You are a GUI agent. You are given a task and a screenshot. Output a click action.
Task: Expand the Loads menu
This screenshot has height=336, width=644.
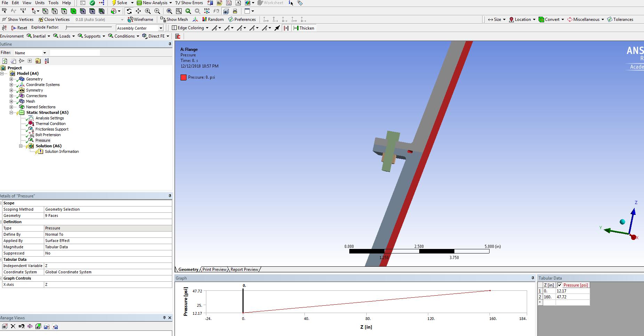[x=64, y=36]
